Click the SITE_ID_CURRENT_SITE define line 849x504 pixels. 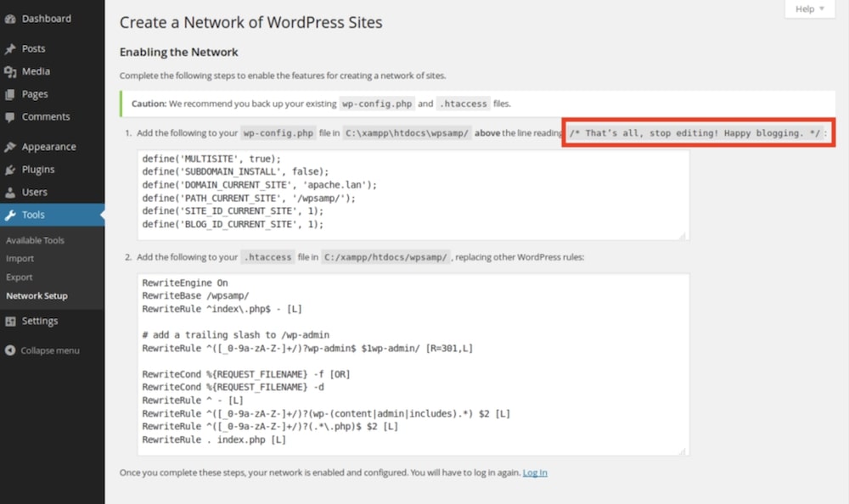(233, 211)
